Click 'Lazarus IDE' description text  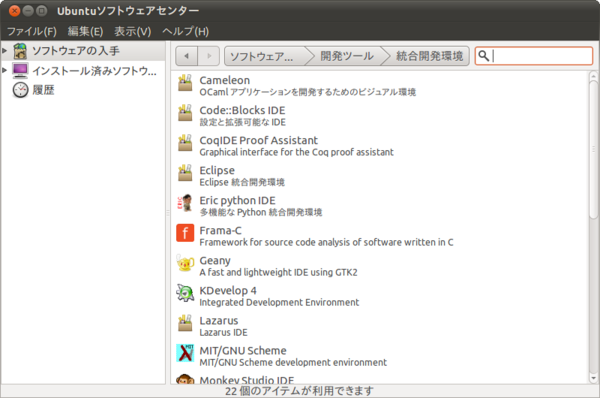click(x=223, y=333)
